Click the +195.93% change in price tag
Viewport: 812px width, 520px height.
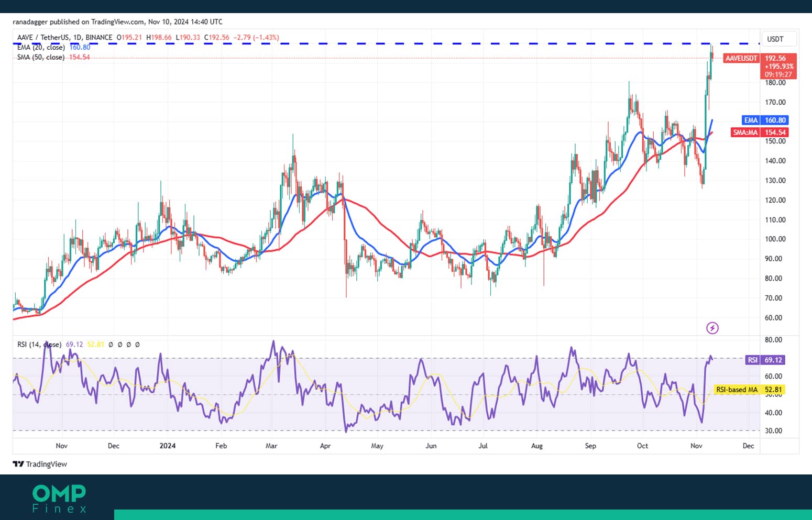coord(779,67)
